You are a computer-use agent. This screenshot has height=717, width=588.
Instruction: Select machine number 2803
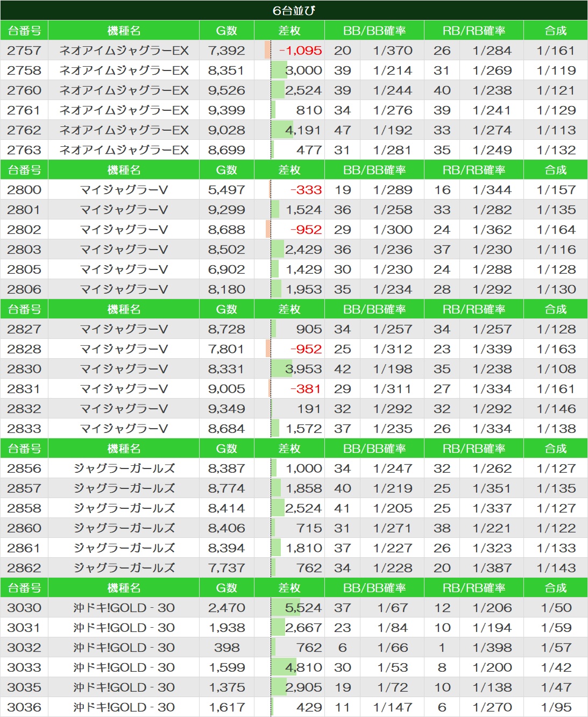(x=24, y=250)
